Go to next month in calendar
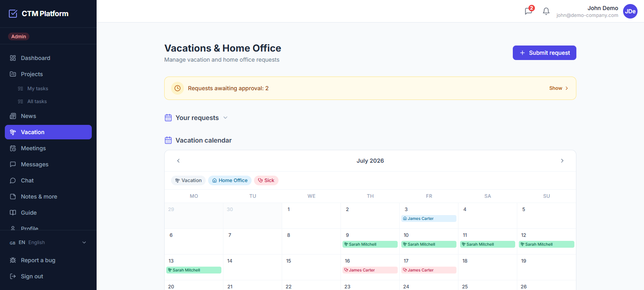644x290 pixels. click(562, 161)
